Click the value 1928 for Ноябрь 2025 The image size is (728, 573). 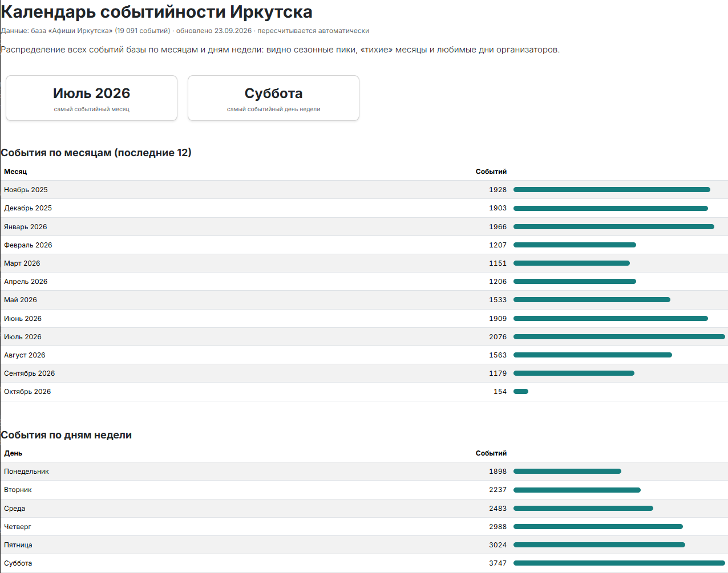click(498, 190)
